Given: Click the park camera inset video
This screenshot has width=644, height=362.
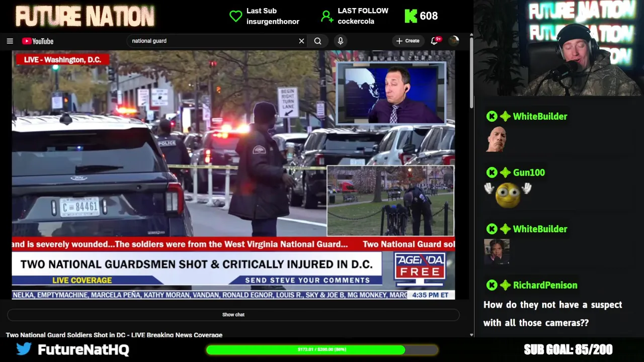Looking at the screenshot, I should coord(390,201).
